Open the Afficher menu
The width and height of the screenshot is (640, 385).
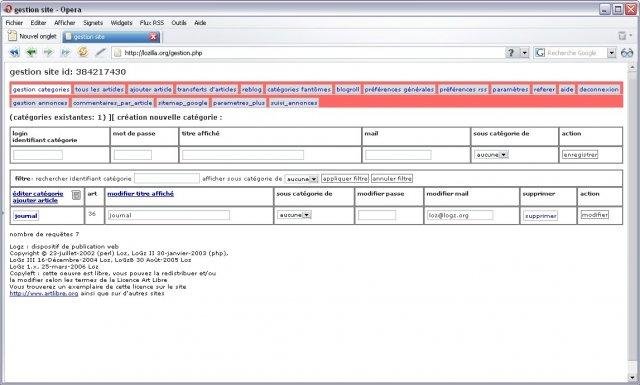(x=64, y=23)
